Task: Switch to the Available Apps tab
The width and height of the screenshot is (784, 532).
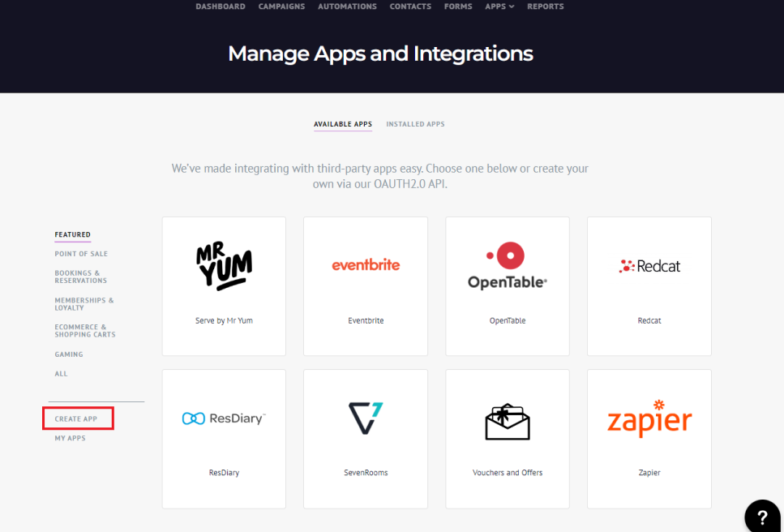Action: click(x=343, y=124)
